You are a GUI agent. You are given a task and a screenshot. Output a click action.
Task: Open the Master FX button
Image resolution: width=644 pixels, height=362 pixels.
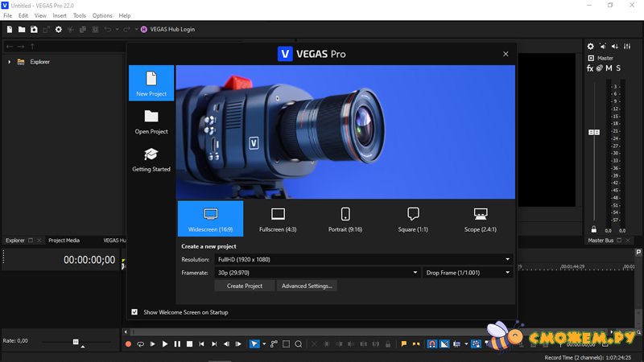tap(590, 68)
